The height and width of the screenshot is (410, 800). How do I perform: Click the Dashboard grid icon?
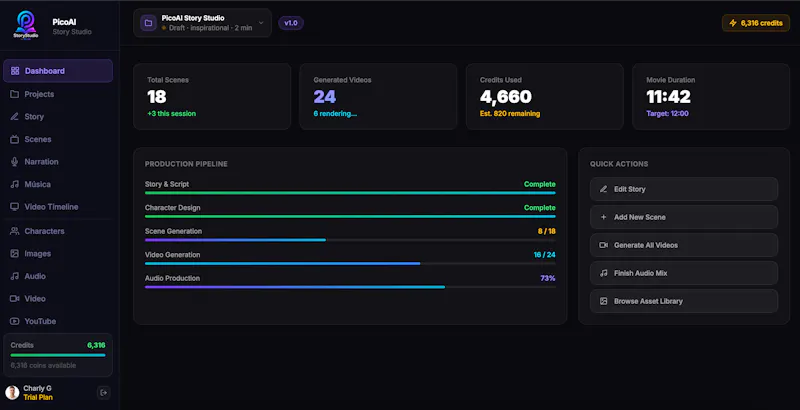15,71
